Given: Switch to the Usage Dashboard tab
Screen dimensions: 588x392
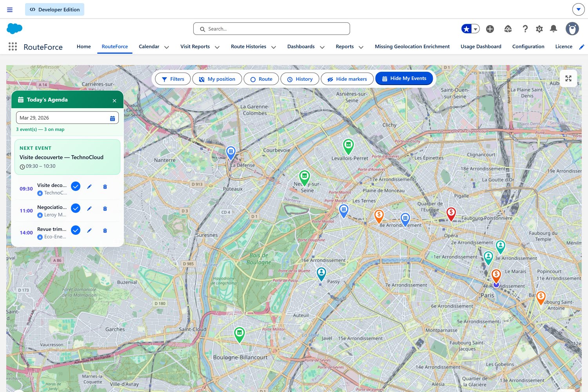Looking at the screenshot, I should point(481,47).
